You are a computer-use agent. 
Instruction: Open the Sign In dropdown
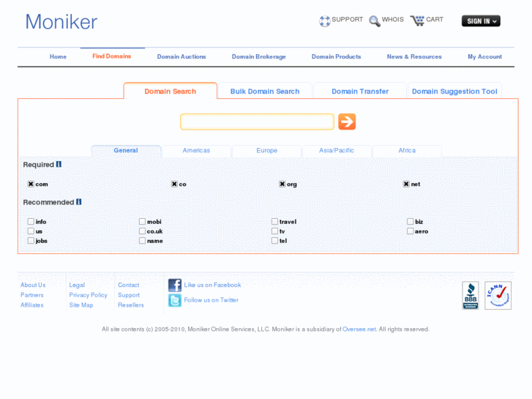[x=481, y=21]
